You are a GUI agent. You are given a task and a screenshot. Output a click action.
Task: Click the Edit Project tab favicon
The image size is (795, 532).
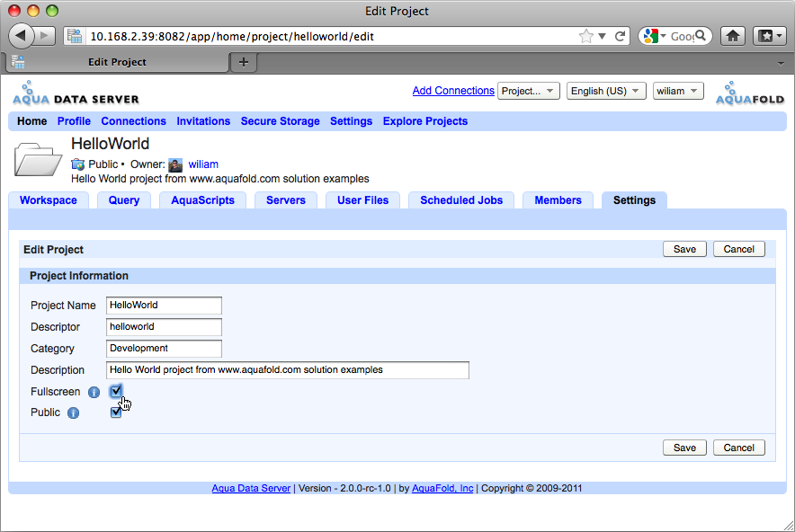click(x=18, y=62)
